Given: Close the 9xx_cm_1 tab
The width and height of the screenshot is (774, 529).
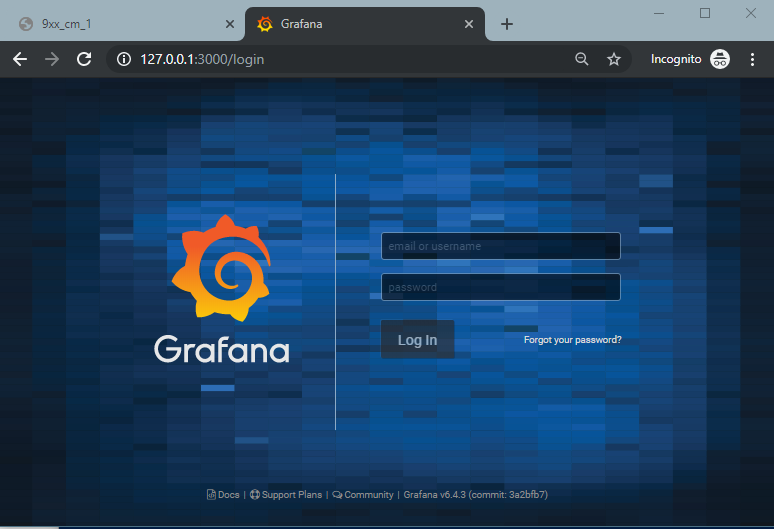Looking at the screenshot, I should click(230, 24).
